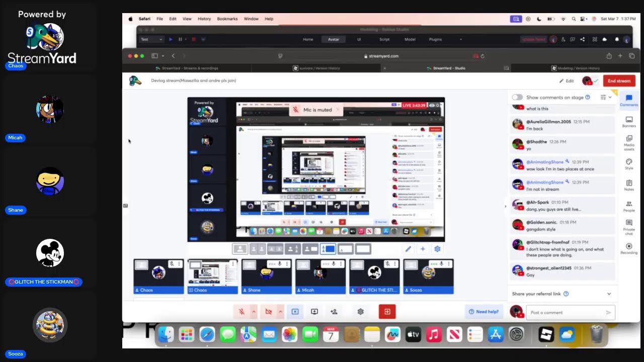The image size is (644, 362).
Task: Click the present screen share icon
Action: pos(314,312)
